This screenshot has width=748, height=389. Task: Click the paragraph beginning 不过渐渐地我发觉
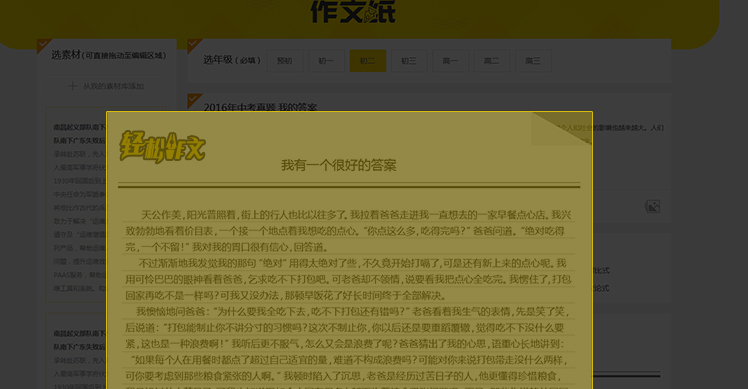(348, 279)
